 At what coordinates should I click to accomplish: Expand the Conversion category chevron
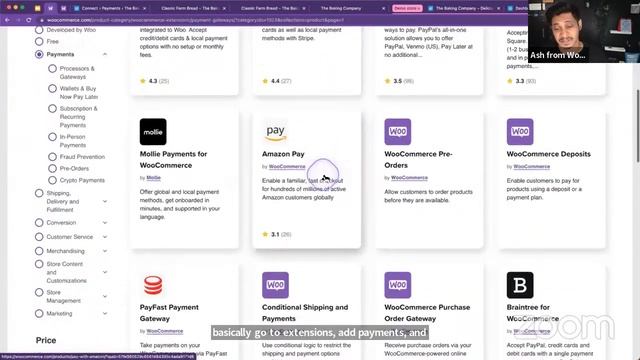point(105,223)
